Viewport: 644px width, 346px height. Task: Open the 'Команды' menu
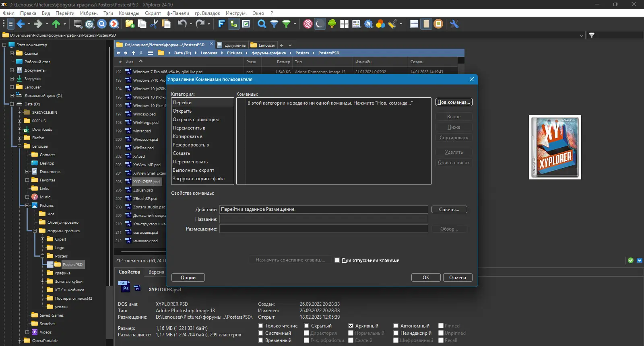[129, 13]
